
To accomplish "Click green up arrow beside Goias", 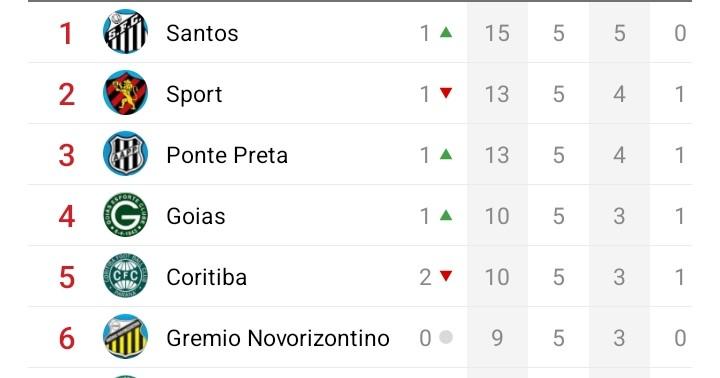I will pos(446,215).
